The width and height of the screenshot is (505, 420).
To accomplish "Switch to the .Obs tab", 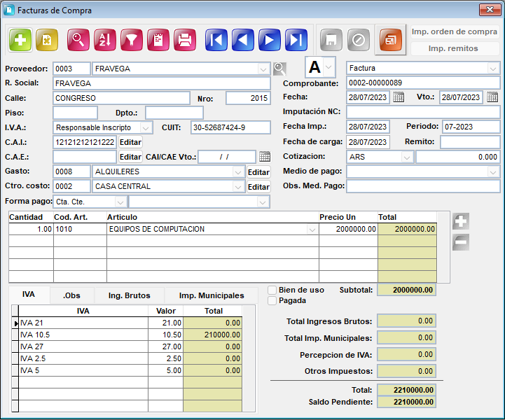I will tap(72, 295).
